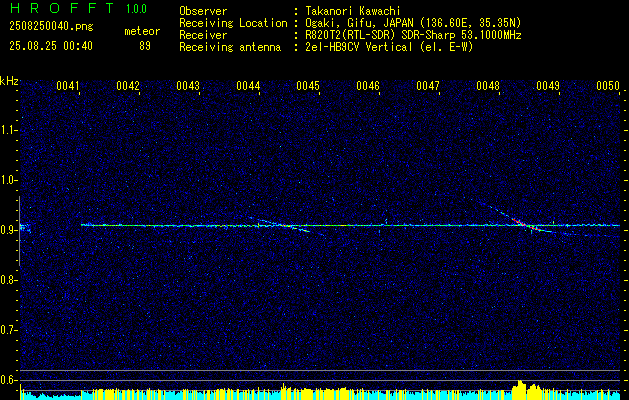Click the HROFFT program title
The image size is (629, 400).
coord(62,8)
